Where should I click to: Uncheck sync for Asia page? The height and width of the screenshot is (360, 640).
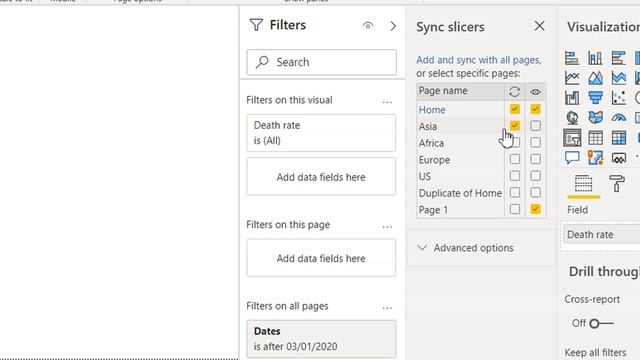514,126
